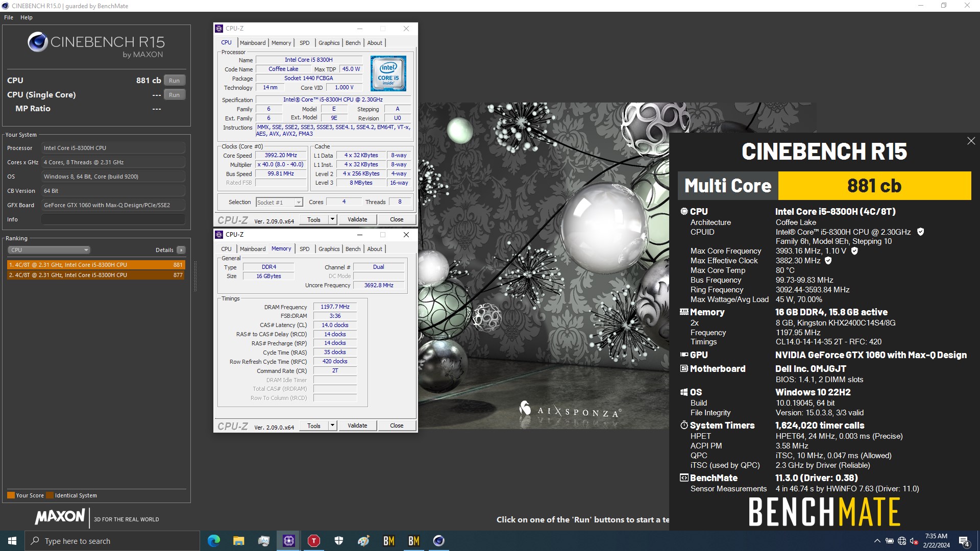This screenshot has height=551, width=980.
Task: Click CPU-Z icon in top window title bar
Action: click(219, 29)
